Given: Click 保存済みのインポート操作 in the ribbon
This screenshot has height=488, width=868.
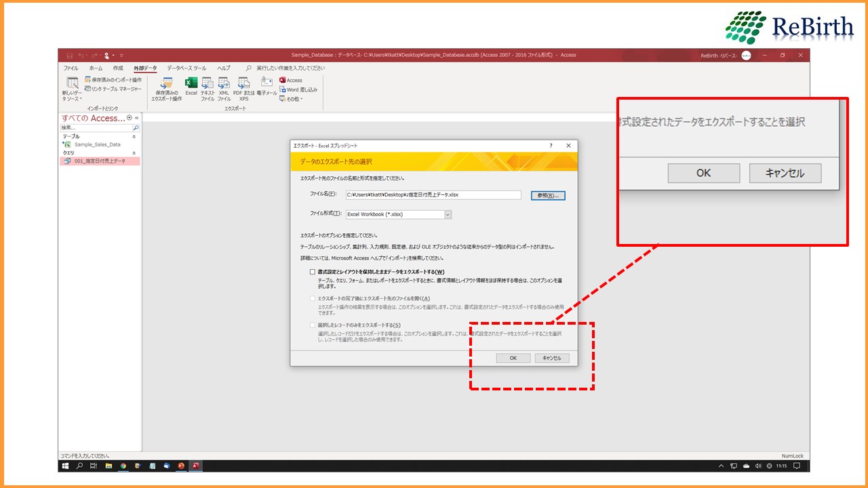Looking at the screenshot, I should click(x=113, y=80).
